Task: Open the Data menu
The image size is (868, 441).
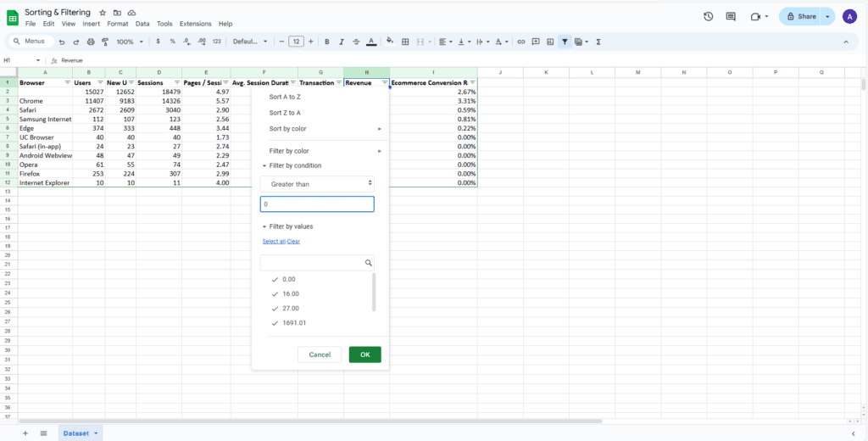Action: [142, 24]
